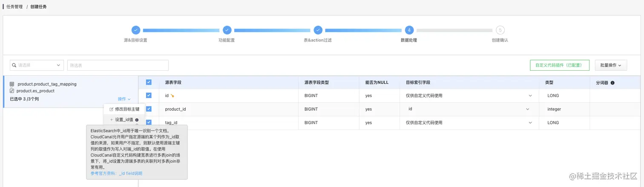This screenshot has height=187, width=644.
Task: Uncheck the checkbox for the tag_id row
Action: pos(149,122)
